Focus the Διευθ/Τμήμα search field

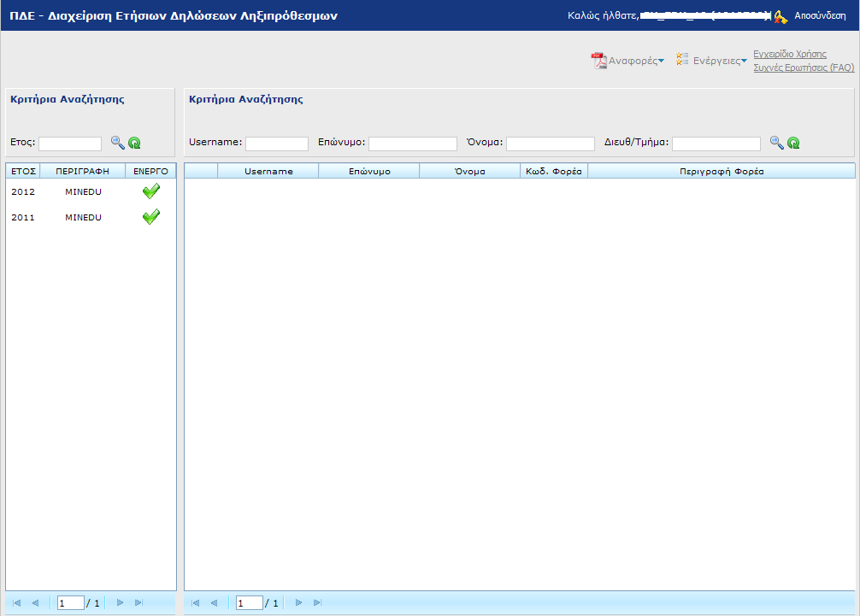[x=716, y=144]
